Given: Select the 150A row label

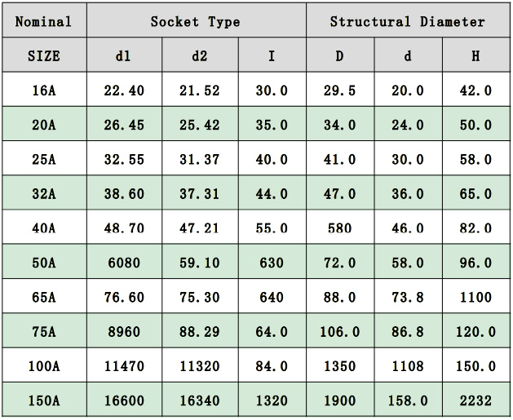Looking at the screenshot, I should pyautogui.click(x=43, y=400).
